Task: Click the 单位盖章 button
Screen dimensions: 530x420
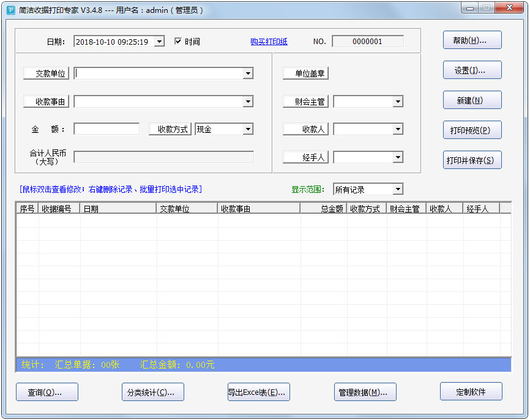Action: (305, 73)
